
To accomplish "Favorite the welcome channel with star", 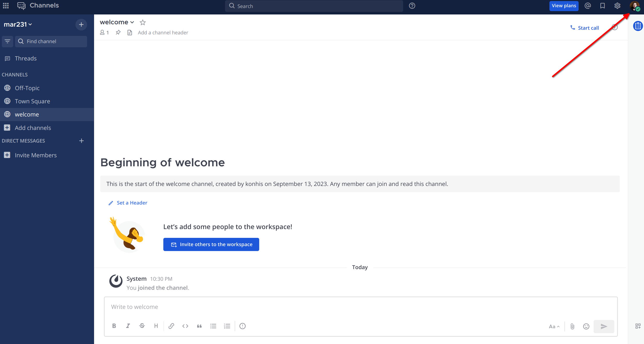I will pyautogui.click(x=143, y=22).
